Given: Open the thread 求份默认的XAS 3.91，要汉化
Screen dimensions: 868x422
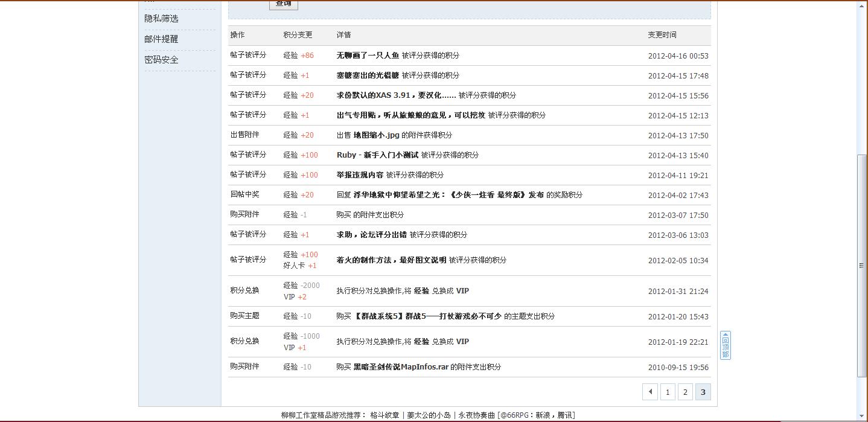Looking at the screenshot, I should (396, 95).
